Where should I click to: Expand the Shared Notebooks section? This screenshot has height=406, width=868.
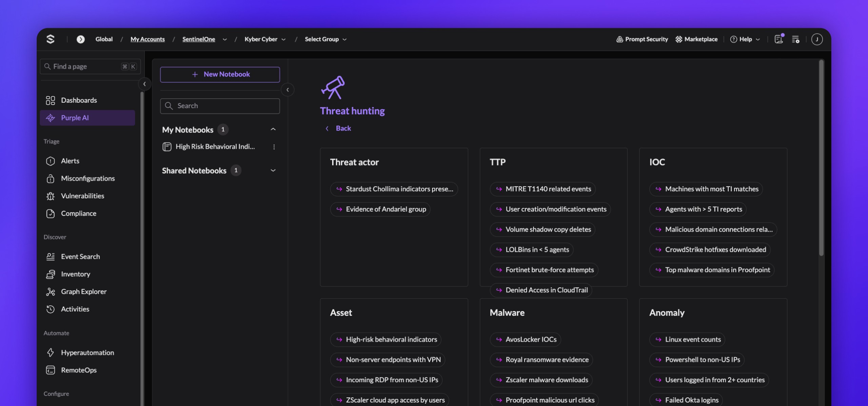pos(273,170)
